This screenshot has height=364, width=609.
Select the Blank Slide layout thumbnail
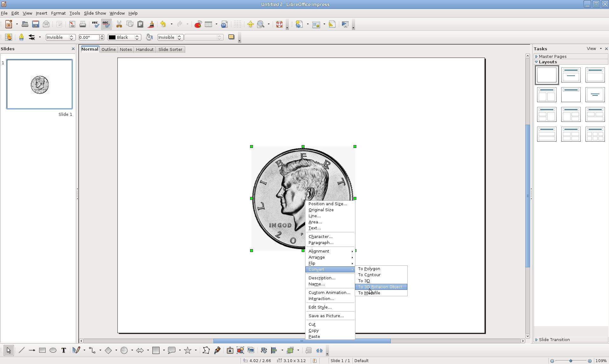coord(547,75)
